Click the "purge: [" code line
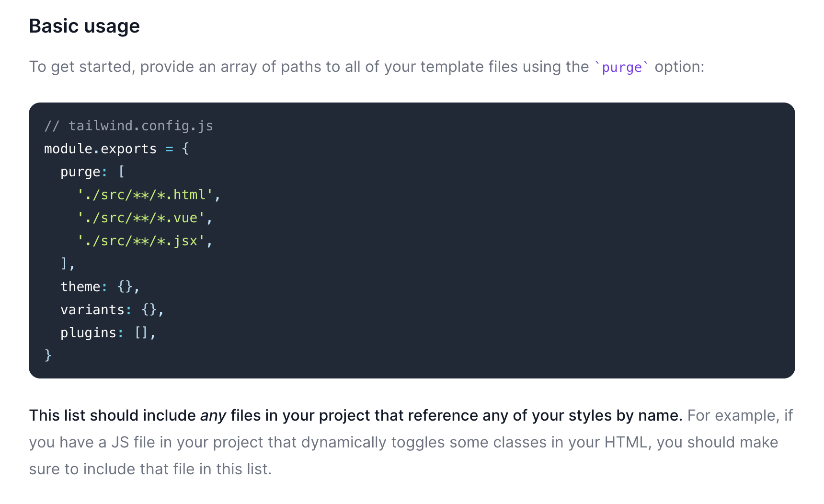This screenshot has width=824, height=504. [92, 172]
